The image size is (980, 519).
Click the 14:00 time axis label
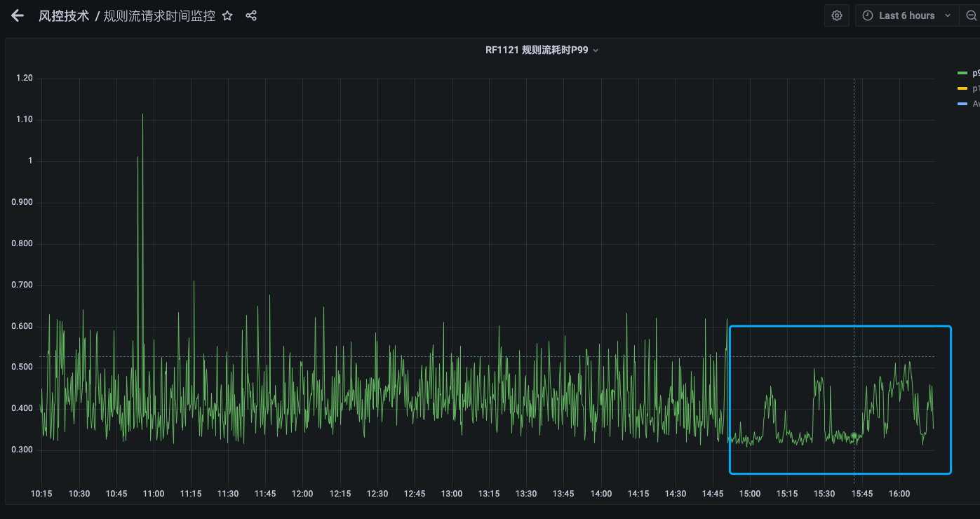601,494
